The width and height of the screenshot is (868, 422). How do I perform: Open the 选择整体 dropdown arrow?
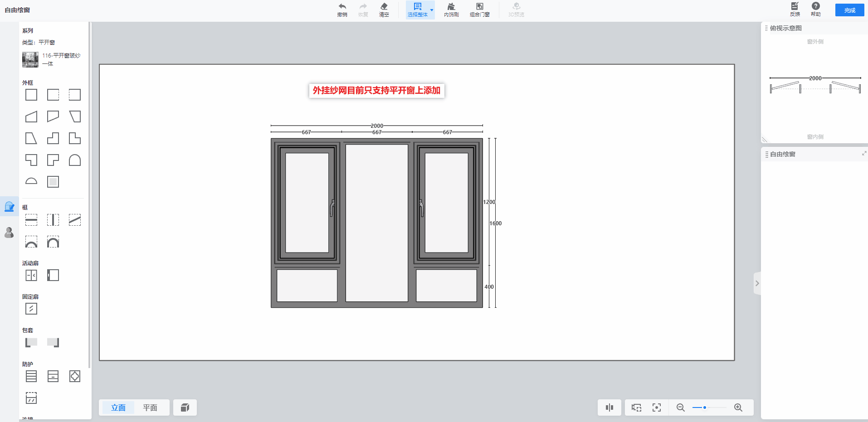432,10
